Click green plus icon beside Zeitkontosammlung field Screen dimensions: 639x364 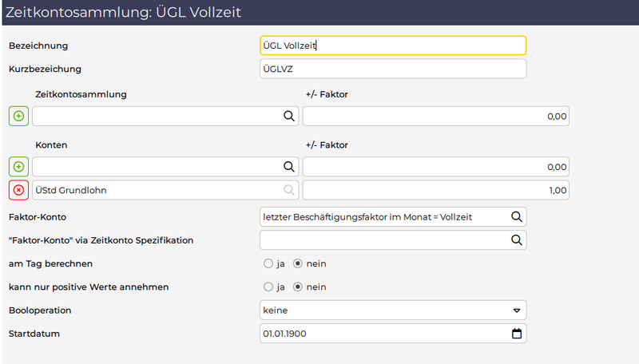click(x=18, y=117)
